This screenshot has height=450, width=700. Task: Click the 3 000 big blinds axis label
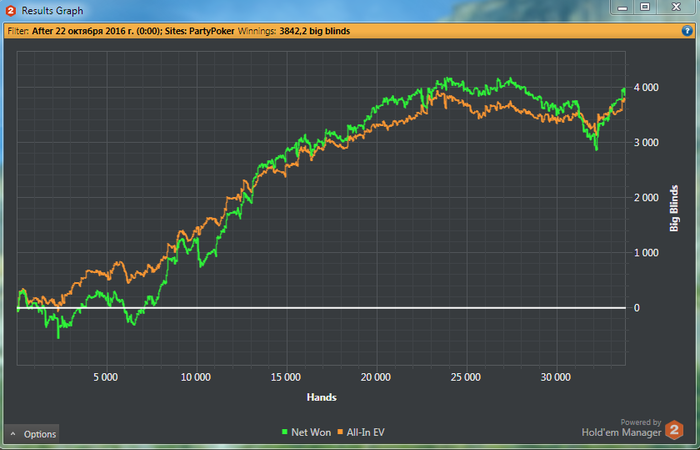point(646,142)
